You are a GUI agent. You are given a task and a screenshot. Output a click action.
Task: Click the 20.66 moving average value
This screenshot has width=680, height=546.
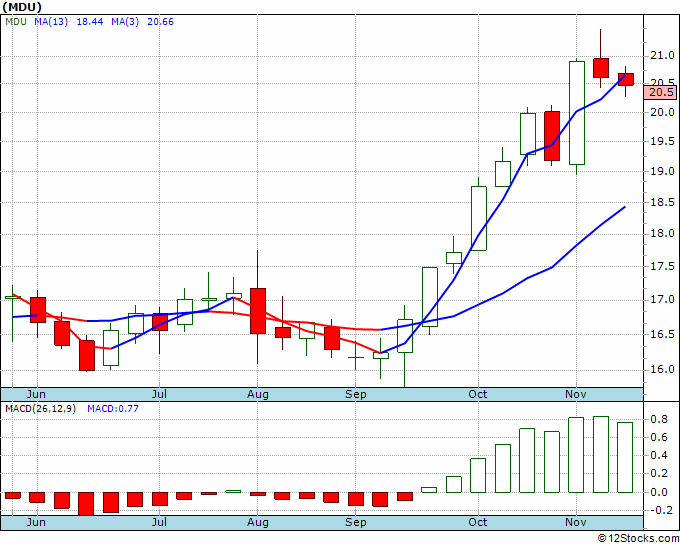(160, 22)
